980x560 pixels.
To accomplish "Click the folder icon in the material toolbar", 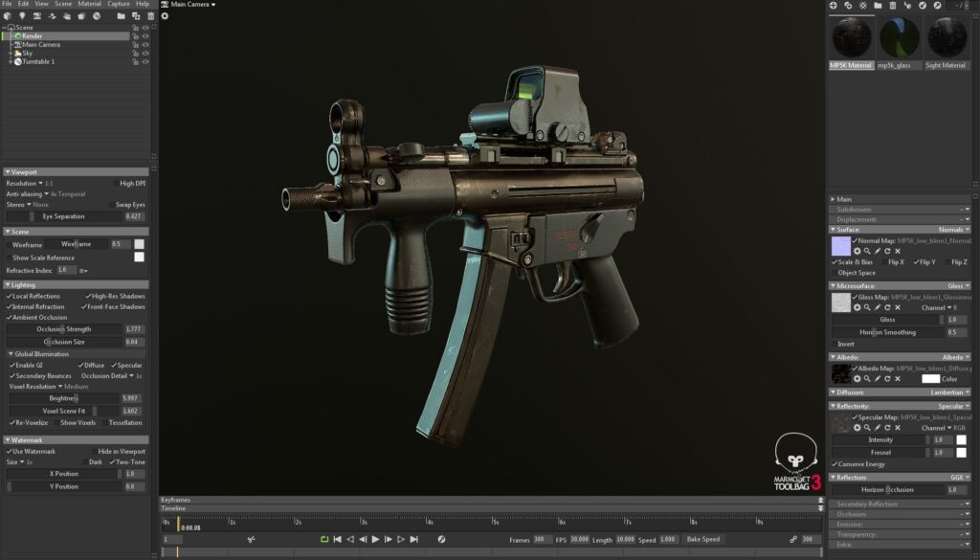I will [878, 5].
